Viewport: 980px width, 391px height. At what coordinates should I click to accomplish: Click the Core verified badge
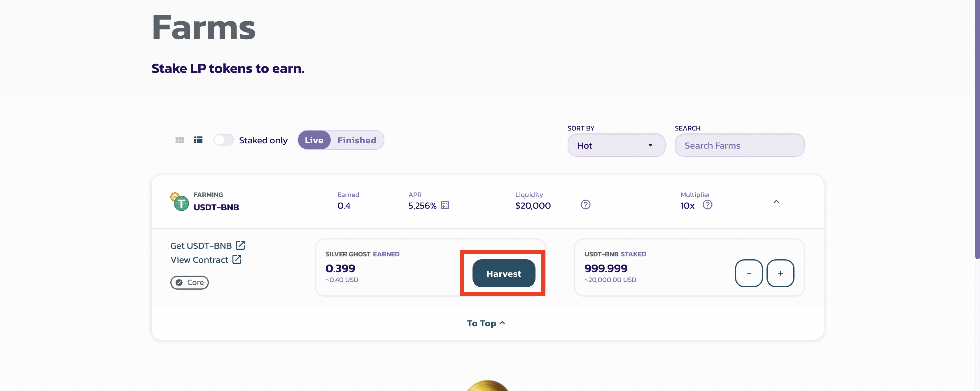click(x=190, y=282)
